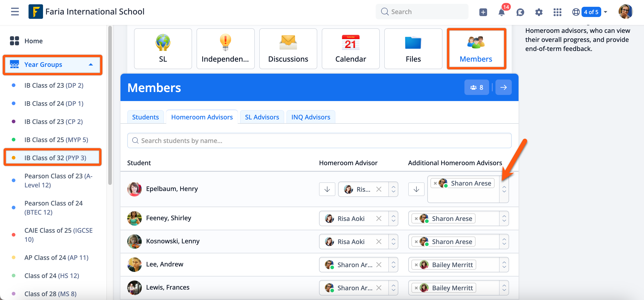Open the settings gear icon
This screenshot has height=300, width=644.
pos(538,12)
